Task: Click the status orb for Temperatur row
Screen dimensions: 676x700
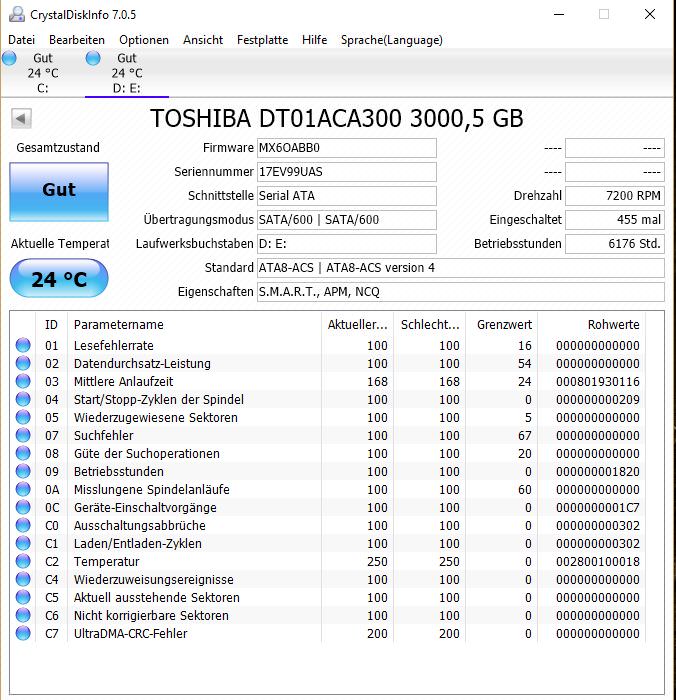Action: pos(23,561)
